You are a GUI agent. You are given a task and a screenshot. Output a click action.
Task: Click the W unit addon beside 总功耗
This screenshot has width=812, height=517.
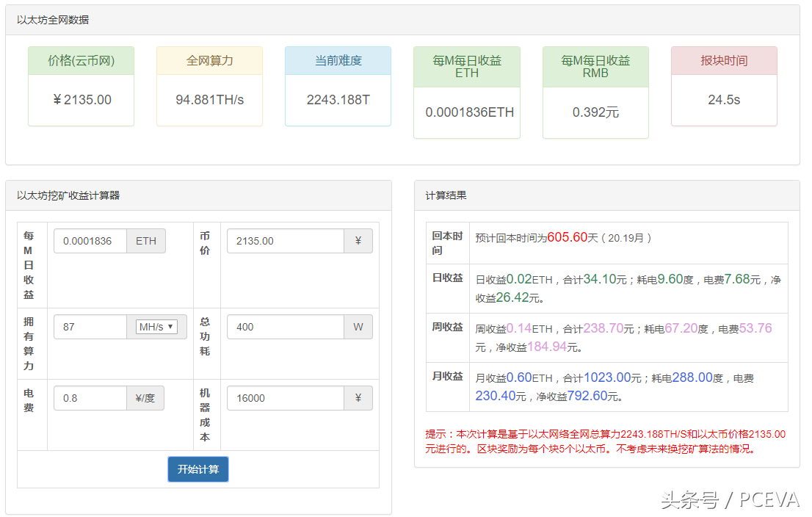[x=358, y=327]
